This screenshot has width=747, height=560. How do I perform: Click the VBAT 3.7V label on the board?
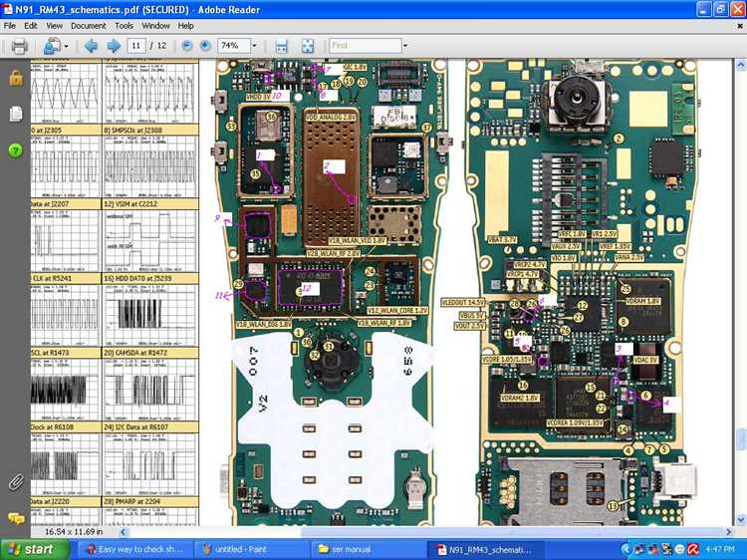[x=502, y=239]
